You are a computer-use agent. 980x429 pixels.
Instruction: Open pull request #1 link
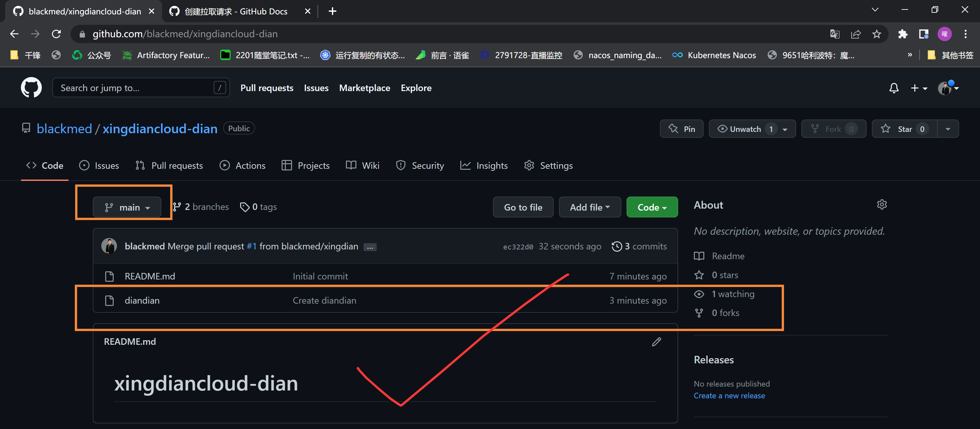(252, 246)
